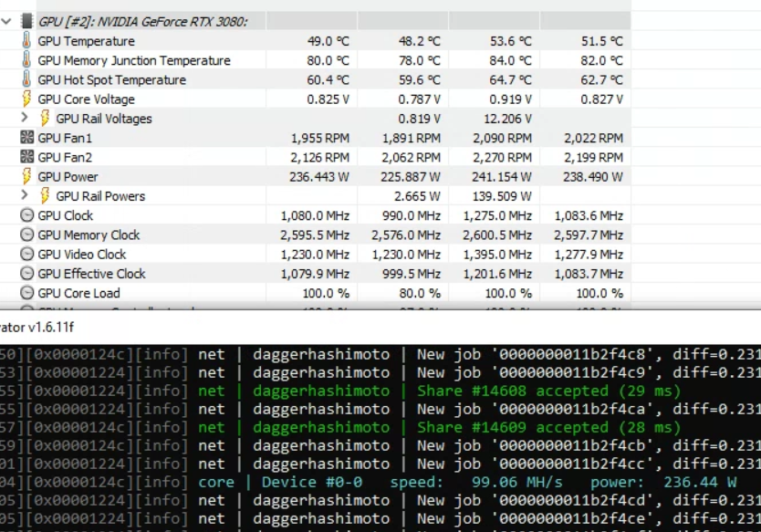Click the Share #14609 accepted log line
Screen dimensions: 761x532
[x=339, y=427]
